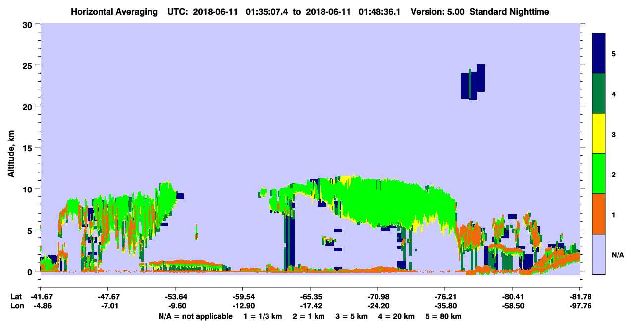Click the longitude value -17.42
The width and height of the screenshot is (644, 330).
(310, 306)
